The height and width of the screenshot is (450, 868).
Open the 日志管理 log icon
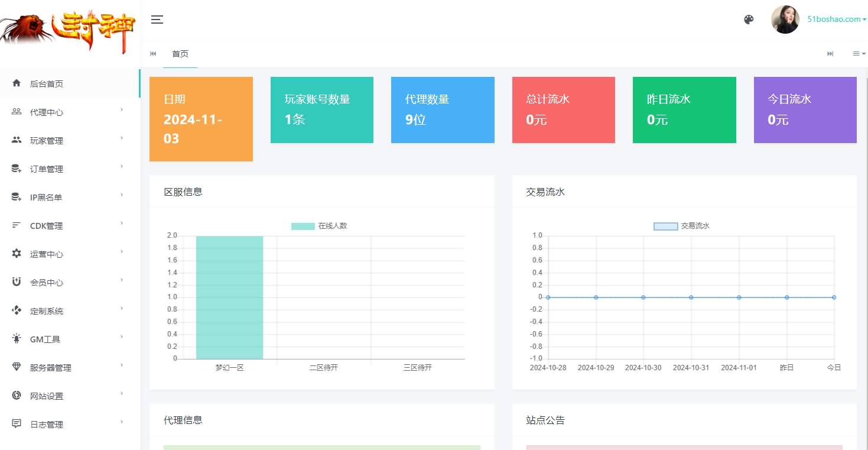pos(16,424)
